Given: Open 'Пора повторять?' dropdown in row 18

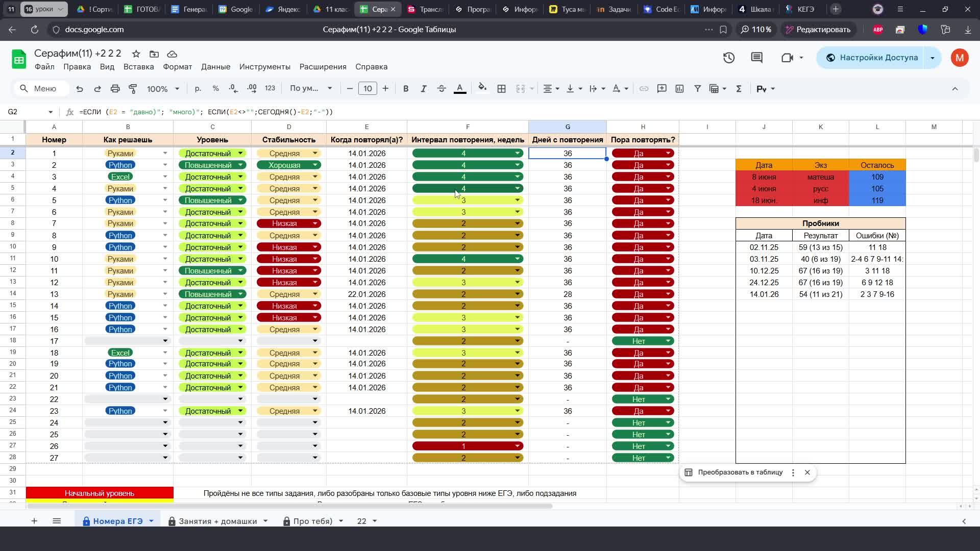Looking at the screenshot, I should pos(668,341).
